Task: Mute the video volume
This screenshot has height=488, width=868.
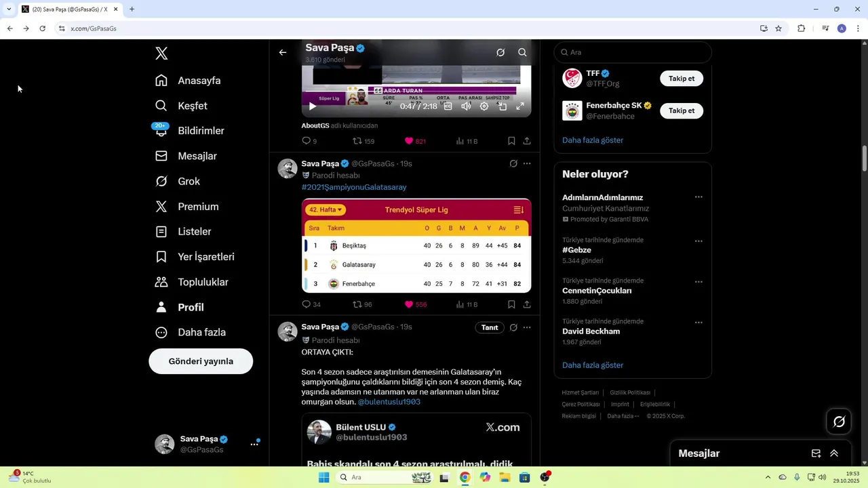Action: point(466,106)
